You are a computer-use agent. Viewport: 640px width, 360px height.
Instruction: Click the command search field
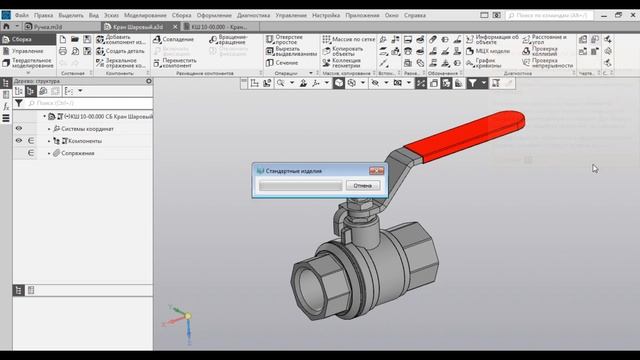coord(549,16)
